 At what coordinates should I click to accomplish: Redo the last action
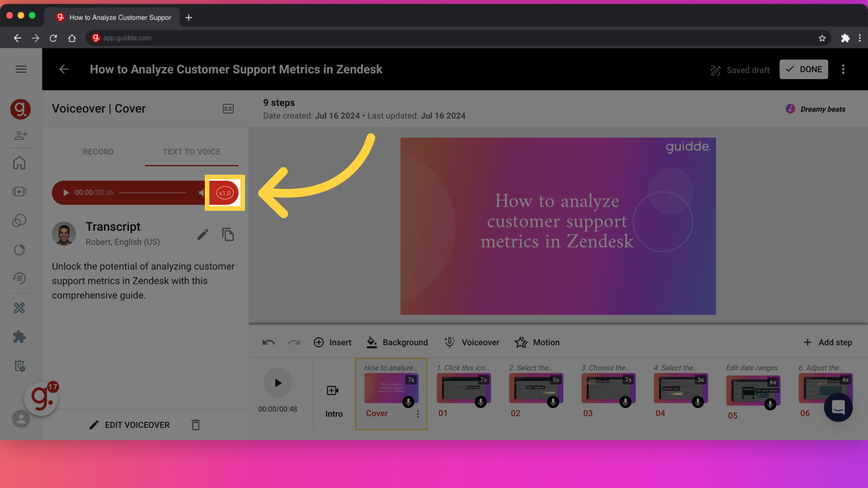(x=294, y=343)
